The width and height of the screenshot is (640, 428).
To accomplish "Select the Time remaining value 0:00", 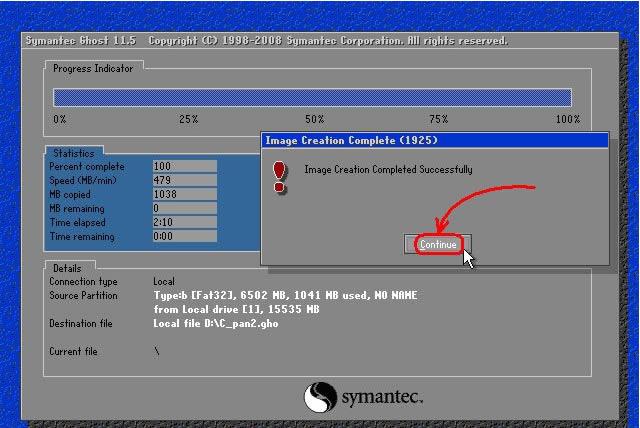I will pos(184,236).
